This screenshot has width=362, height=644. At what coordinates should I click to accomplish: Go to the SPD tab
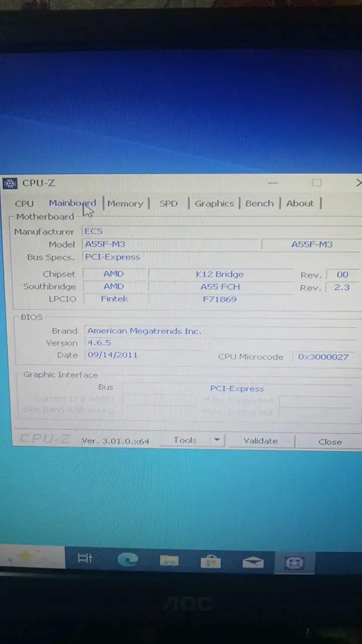pyautogui.click(x=168, y=204)
